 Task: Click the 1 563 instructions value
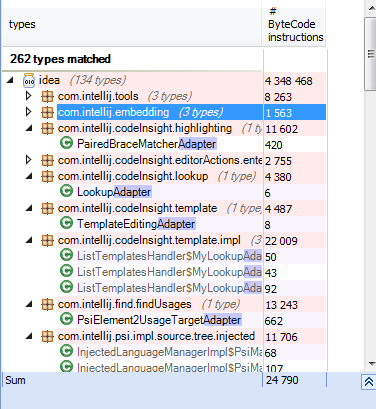[278, 113]
